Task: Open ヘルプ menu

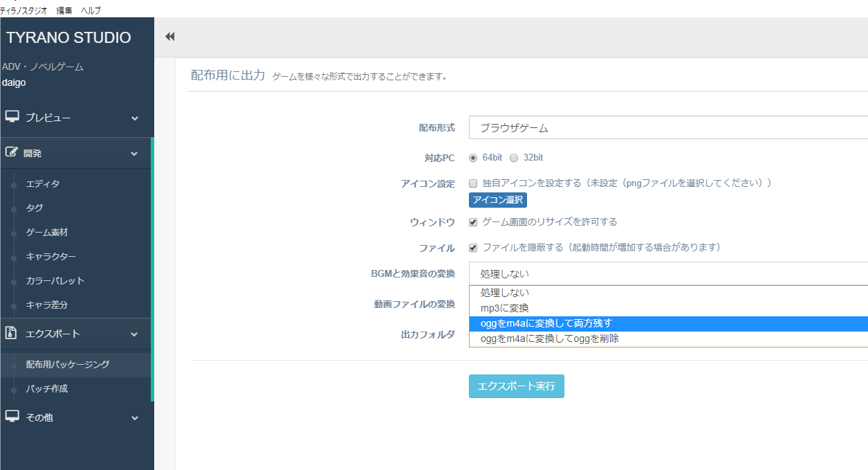Action: point(91,10)
